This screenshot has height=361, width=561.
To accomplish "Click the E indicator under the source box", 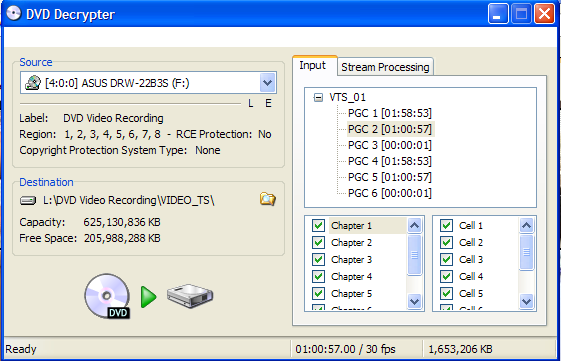I will (x=268, y=104).
